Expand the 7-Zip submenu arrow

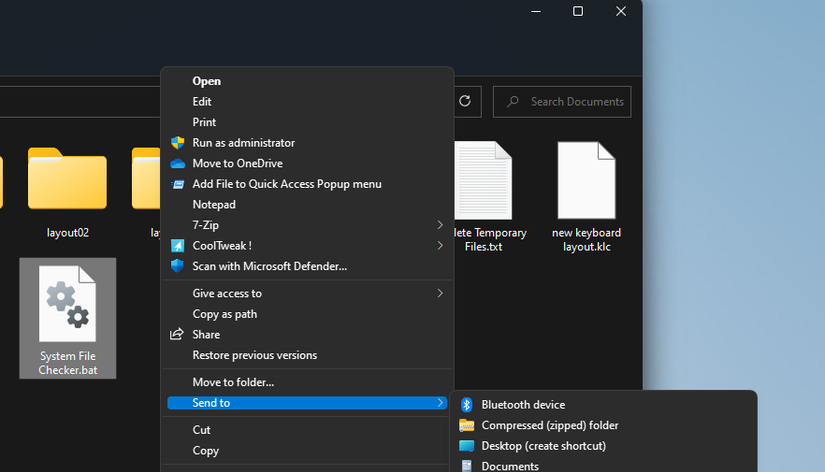(x=440, y=225)
